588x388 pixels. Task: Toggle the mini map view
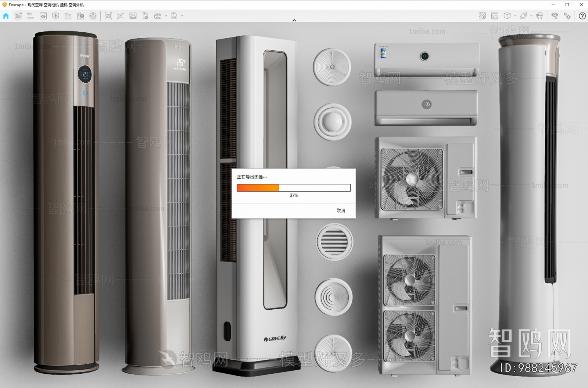[x=482, y=16]
